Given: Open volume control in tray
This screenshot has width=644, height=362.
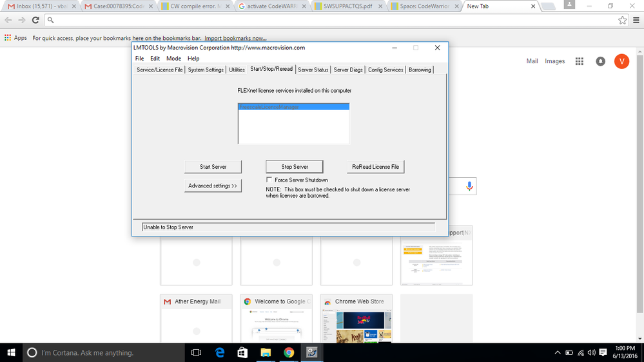Looking at the screenshot, I should (591, 352).
